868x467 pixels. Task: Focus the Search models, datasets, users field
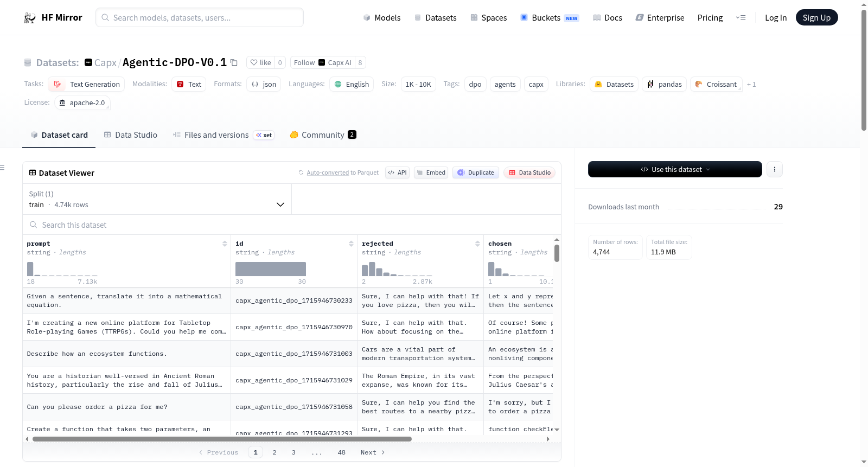(200, 17)
